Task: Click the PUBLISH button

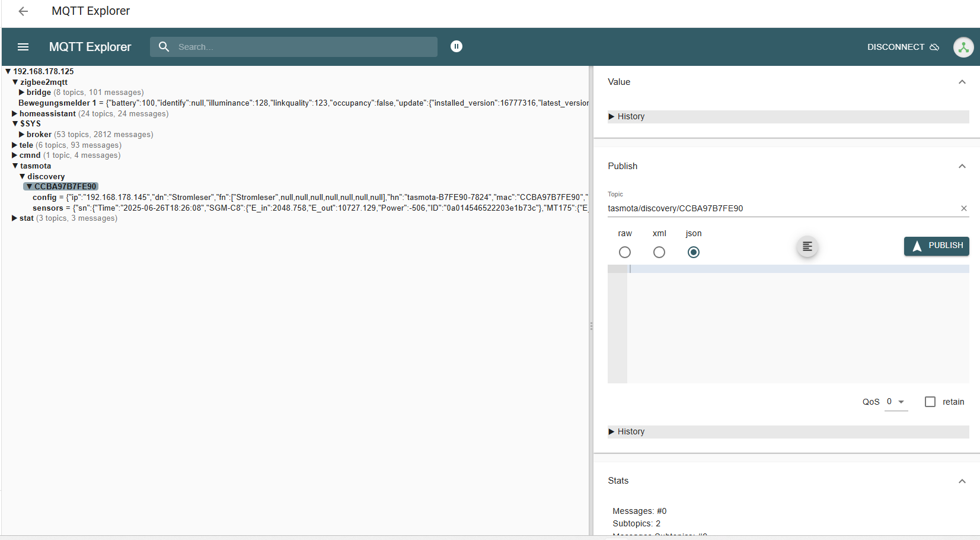Action: 937,246
